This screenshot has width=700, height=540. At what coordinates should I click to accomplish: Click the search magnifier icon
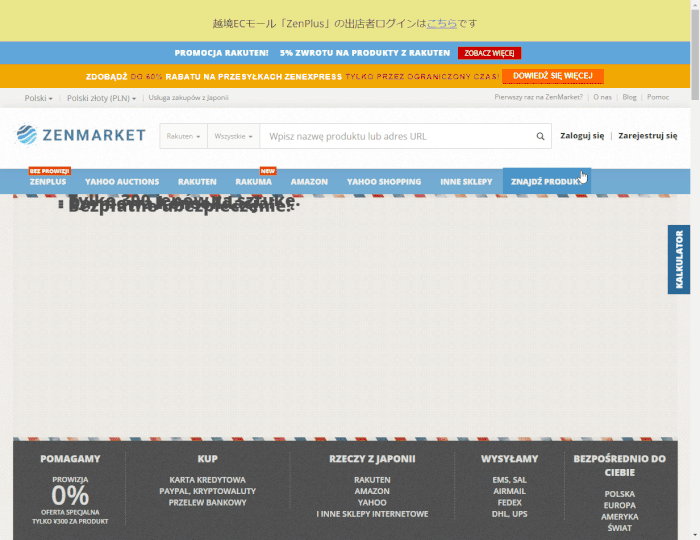pyautogui.click(x=540, y=136)
